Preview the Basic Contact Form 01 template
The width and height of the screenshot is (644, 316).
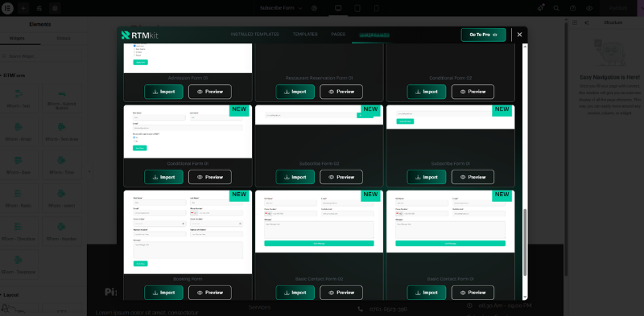(x=473, y=293)
